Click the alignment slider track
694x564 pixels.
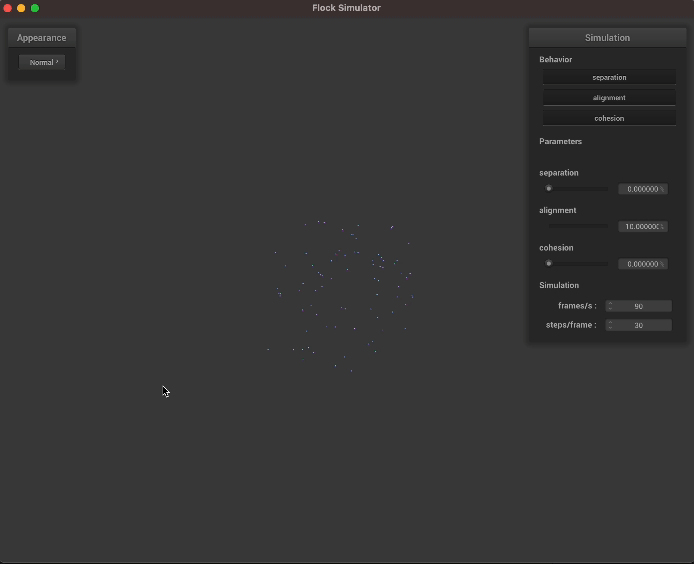[x=578, y=226]
